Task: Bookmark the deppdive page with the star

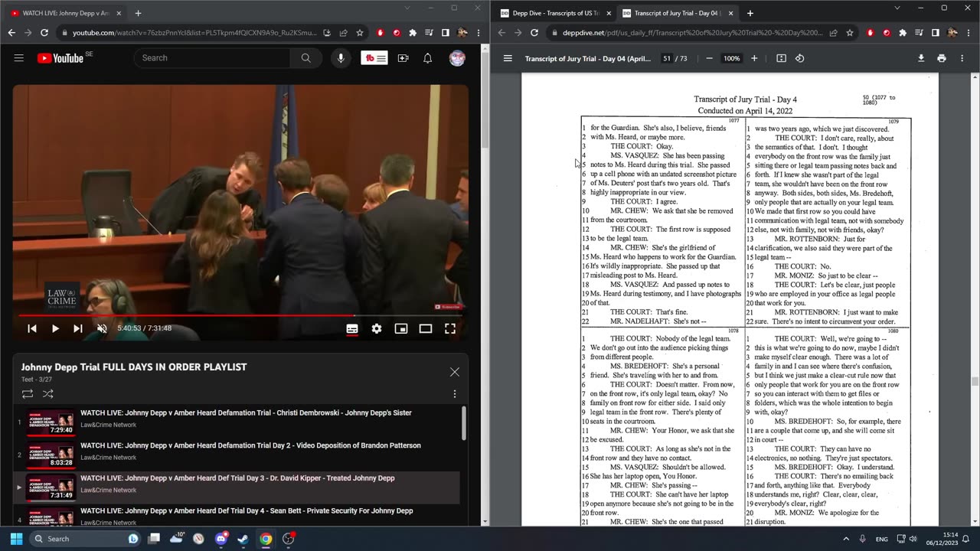Action: 850,33
